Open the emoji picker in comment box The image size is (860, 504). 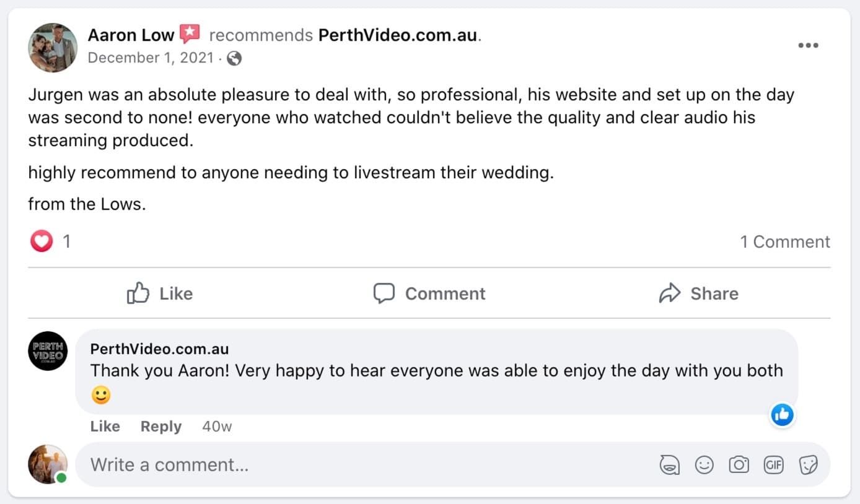coord(704,464)
